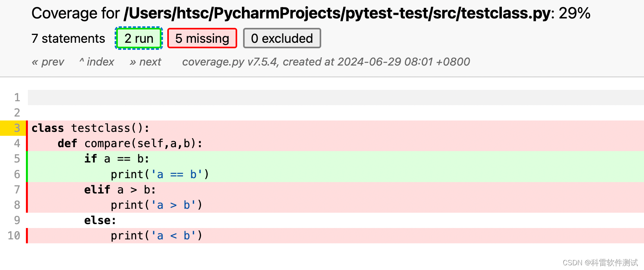Click line number 10 in the gutter
The height and width of the screenshot is (270, 644).
(14, 235)
